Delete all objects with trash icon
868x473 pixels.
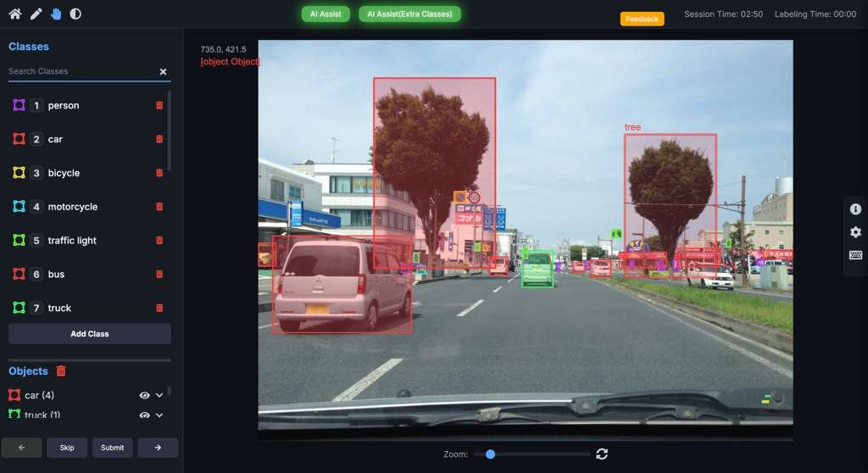(x=61, y=371)
